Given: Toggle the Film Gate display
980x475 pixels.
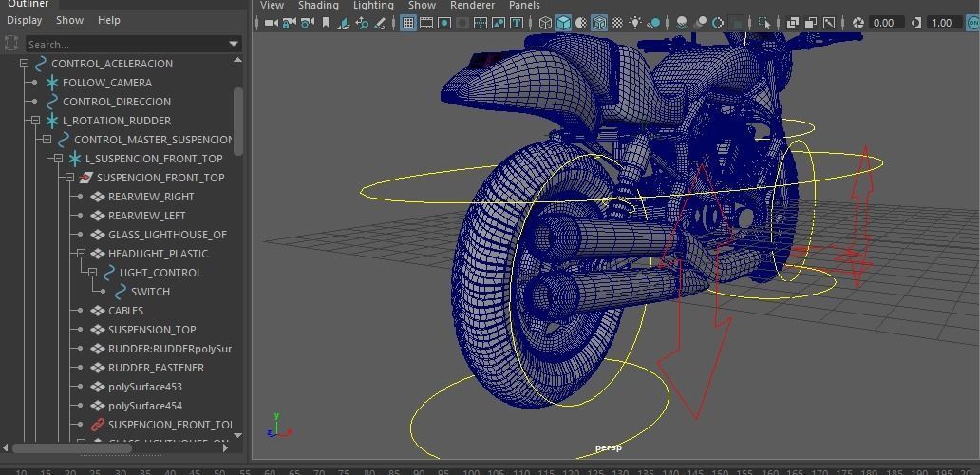Looking at the screenshot, I should tap(426, 23).
